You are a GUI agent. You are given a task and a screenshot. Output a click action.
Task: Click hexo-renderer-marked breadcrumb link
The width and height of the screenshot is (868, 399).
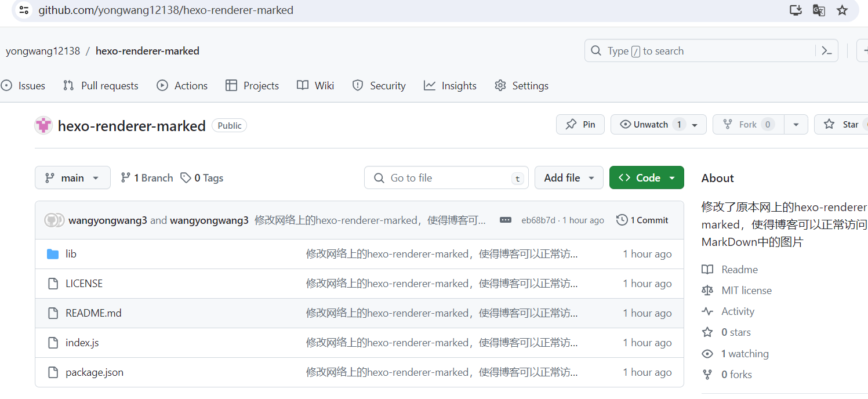click(x=147, y=51)
